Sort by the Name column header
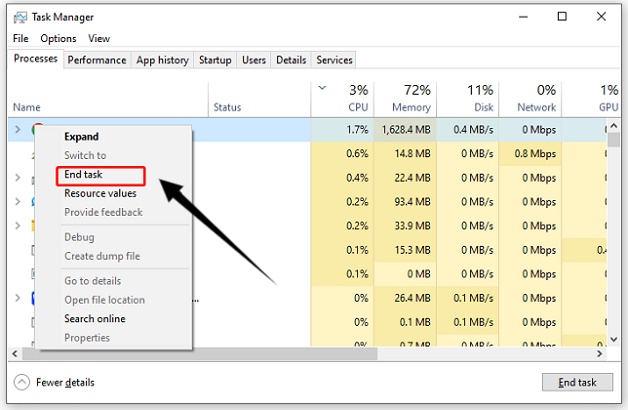Viewport: 628px width, 410px height. point(108,99)
